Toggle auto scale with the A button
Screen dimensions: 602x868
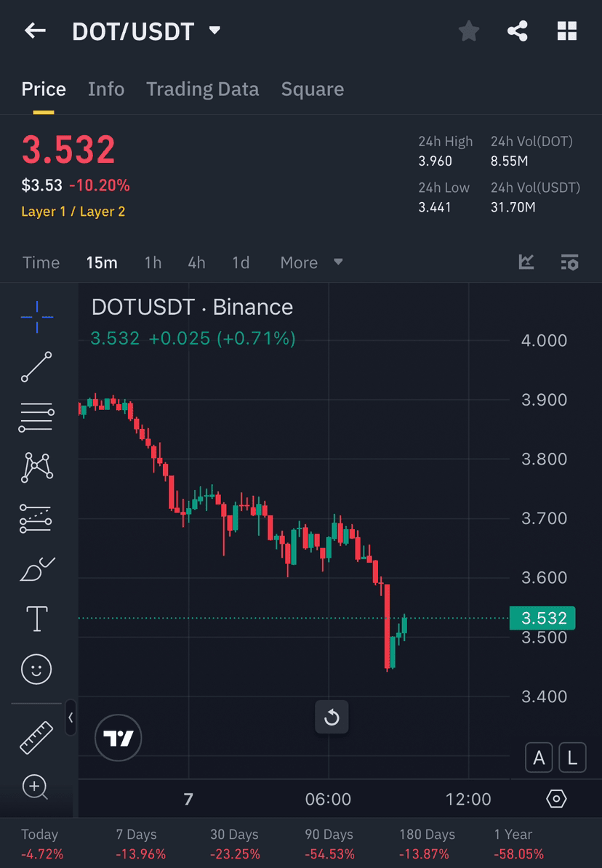(x=539, y=758)
